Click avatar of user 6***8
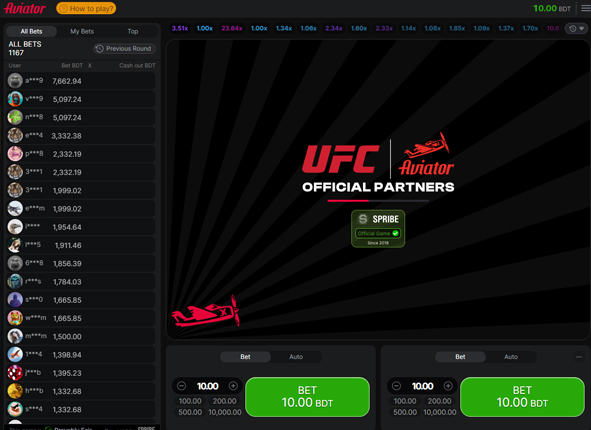This screenshot has width=591, height=430. point(15,263)
